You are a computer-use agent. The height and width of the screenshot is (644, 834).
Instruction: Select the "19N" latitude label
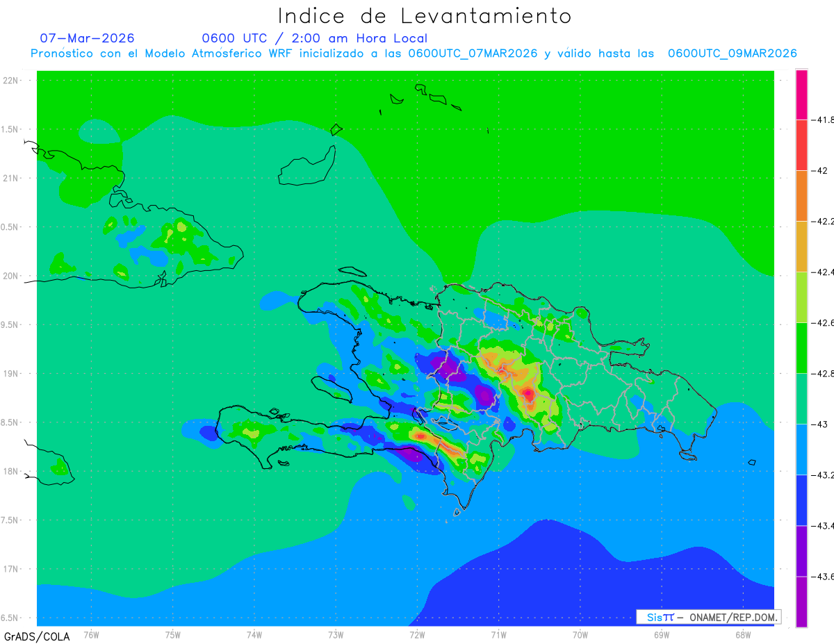click(12, 373)
